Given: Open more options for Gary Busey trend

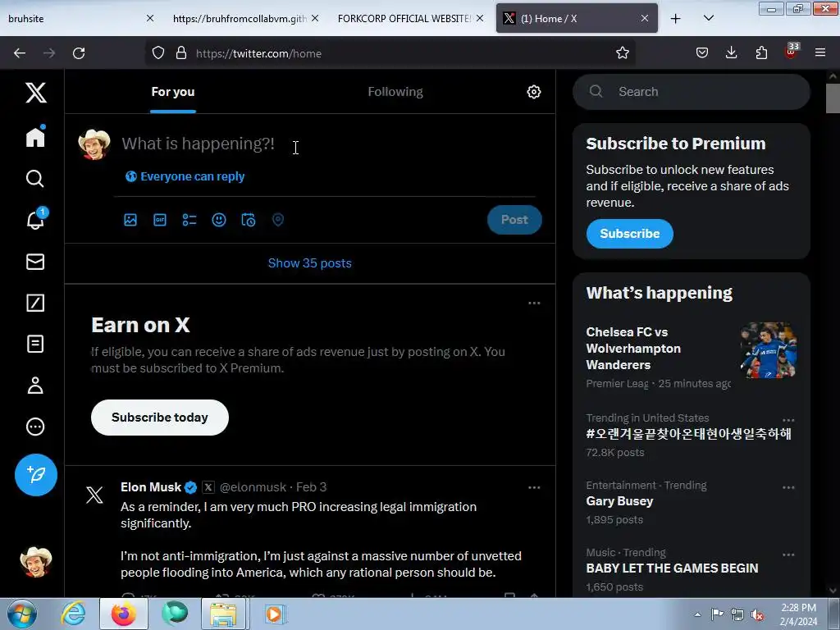Looking at the screenshot, I should (x=788, y=487).
